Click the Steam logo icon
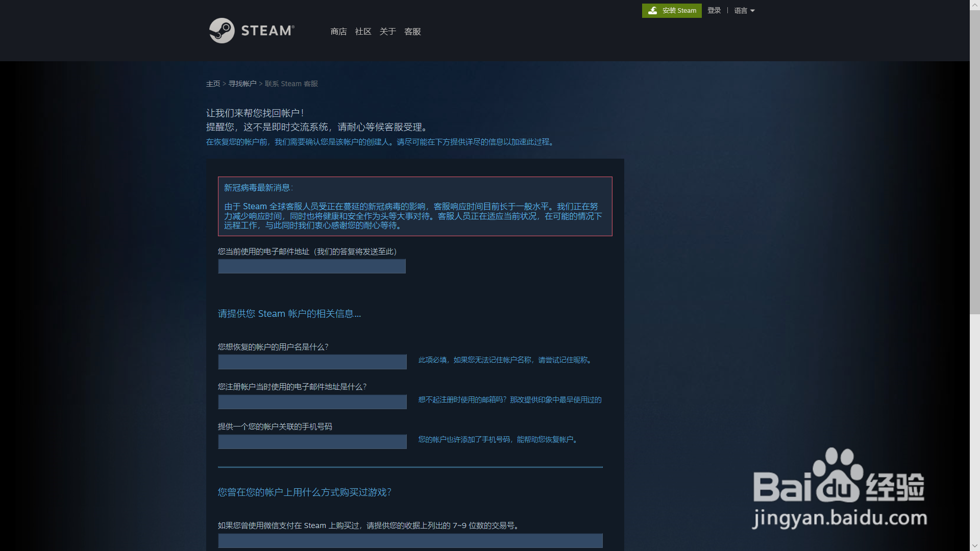Screen dimensions: 980x551 point(222,31)
